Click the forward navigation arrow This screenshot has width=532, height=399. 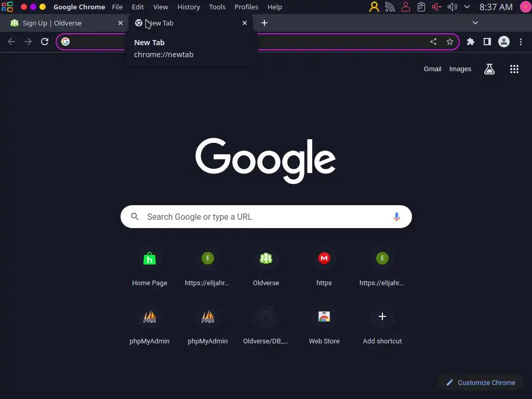point(28,42)
